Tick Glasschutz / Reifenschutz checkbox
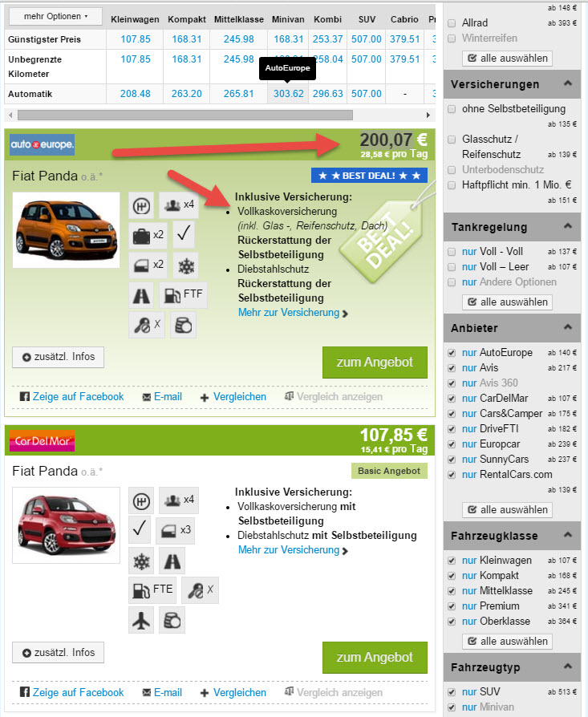Screen dimensions: 588x717 point(452,139)
